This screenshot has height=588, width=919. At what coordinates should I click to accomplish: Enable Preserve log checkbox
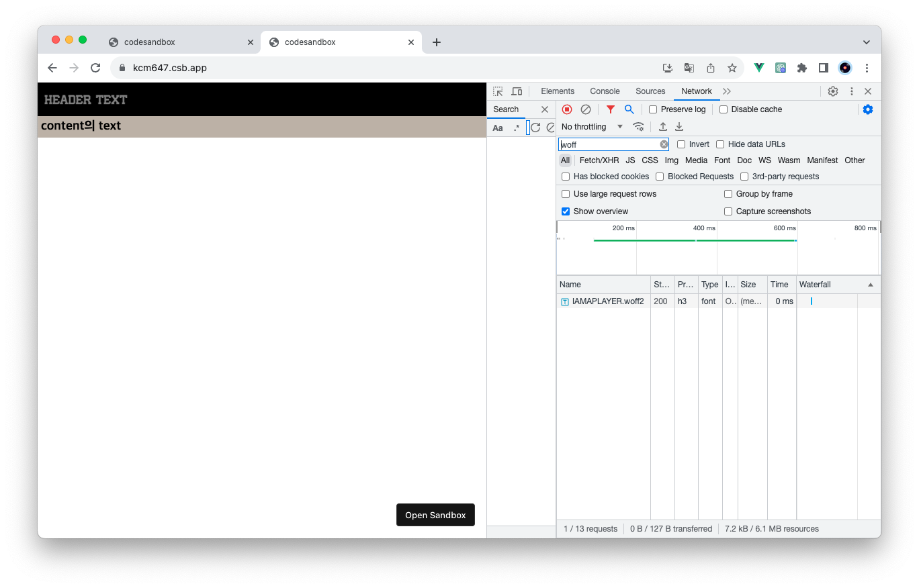coord(653,109)
